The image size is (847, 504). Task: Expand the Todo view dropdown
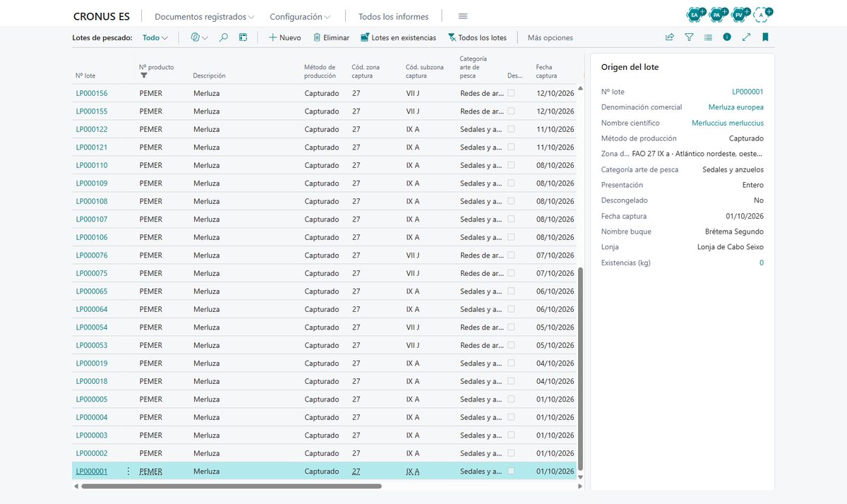[155, 37]
